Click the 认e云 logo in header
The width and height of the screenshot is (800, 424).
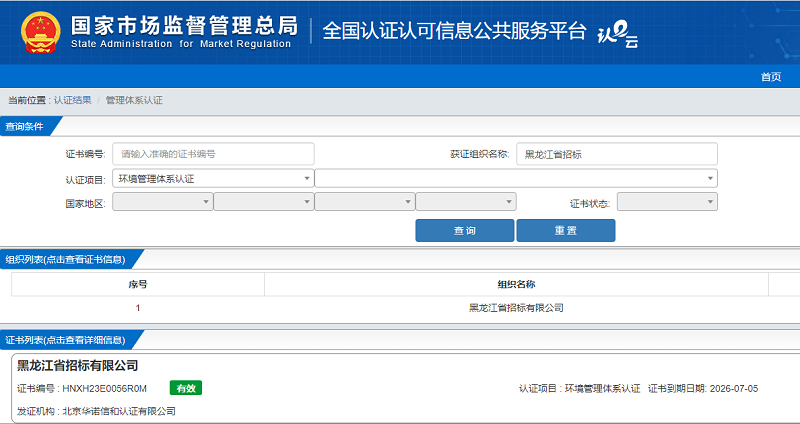(x=617, y=33)
